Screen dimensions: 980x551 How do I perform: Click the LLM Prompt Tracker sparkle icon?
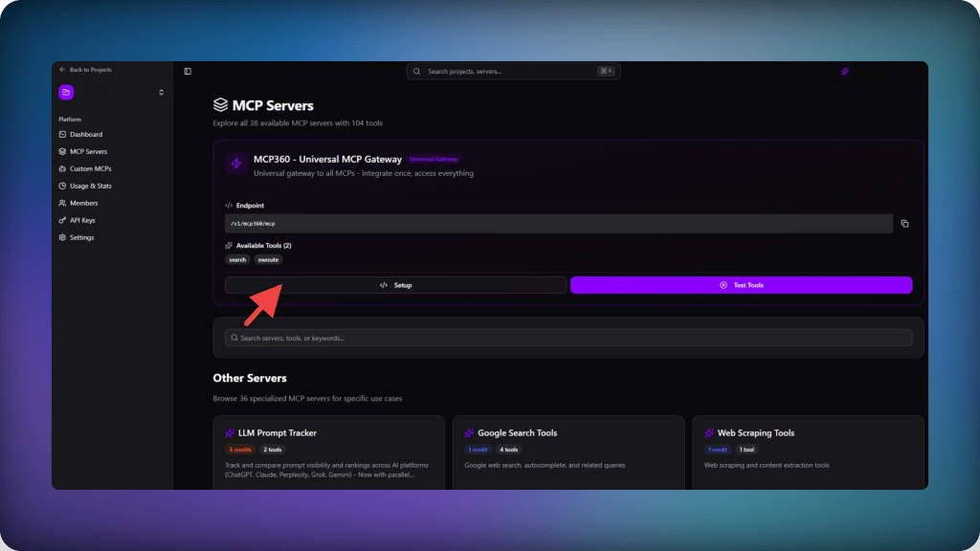pyautogui.click(x=230, y=433)
